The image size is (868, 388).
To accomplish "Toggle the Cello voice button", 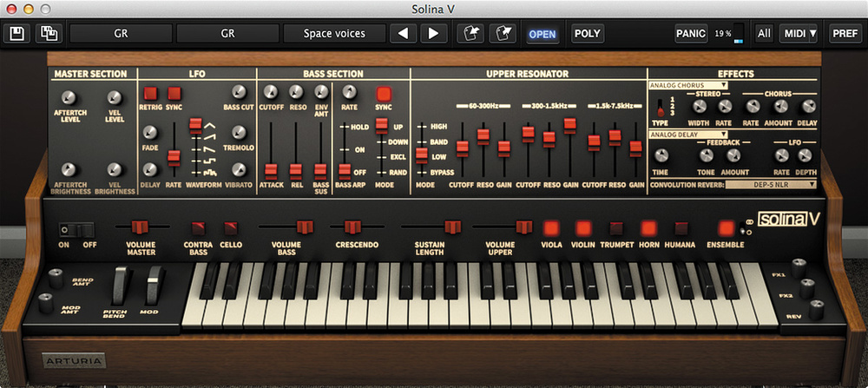I will pyautogui.click(x=231, y=228).
